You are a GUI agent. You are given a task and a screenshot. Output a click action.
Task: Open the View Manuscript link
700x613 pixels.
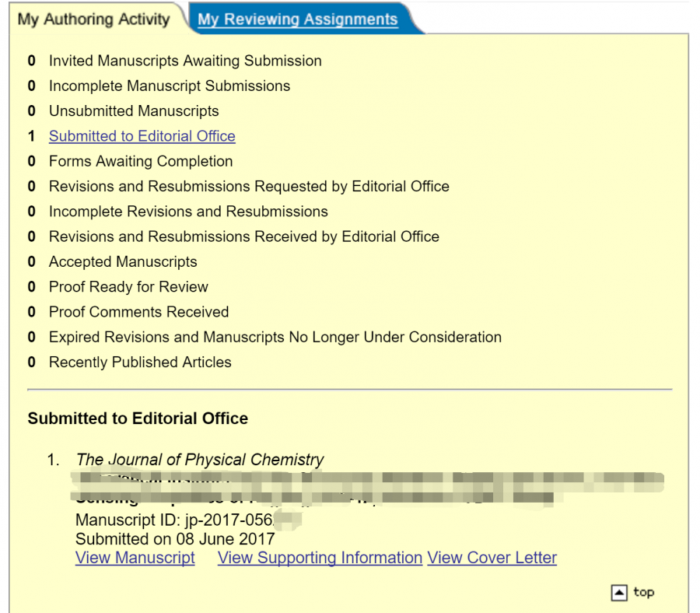135,558
